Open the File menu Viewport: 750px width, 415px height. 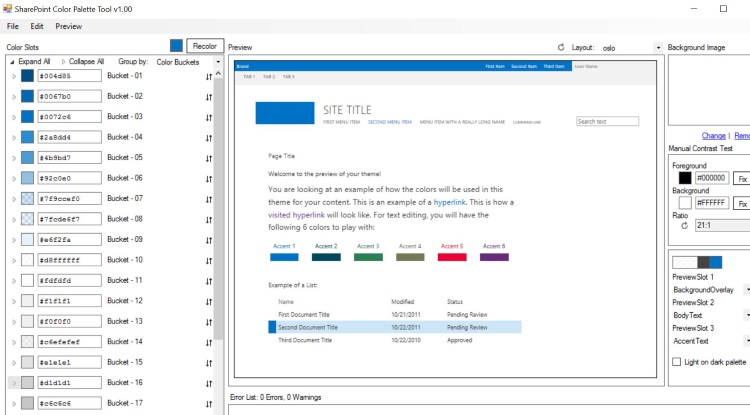coord(13,26)
